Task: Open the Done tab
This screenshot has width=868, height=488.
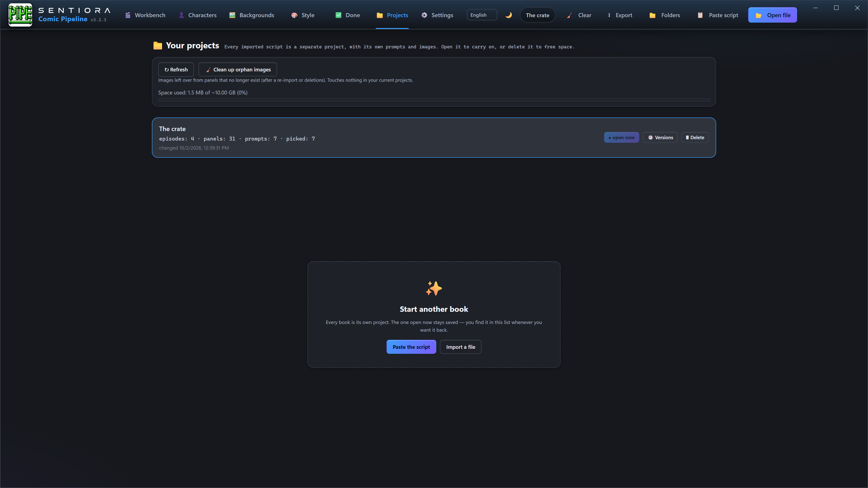Action: point(348,15)
